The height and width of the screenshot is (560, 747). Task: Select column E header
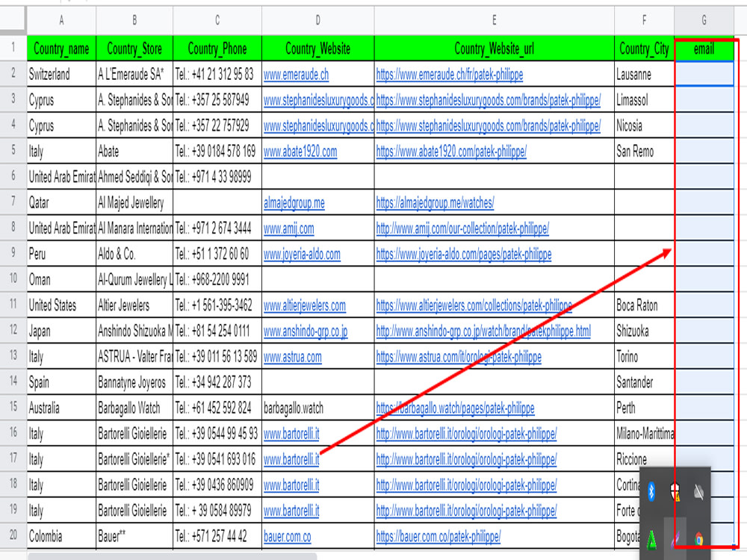click(x=494, y=20)
